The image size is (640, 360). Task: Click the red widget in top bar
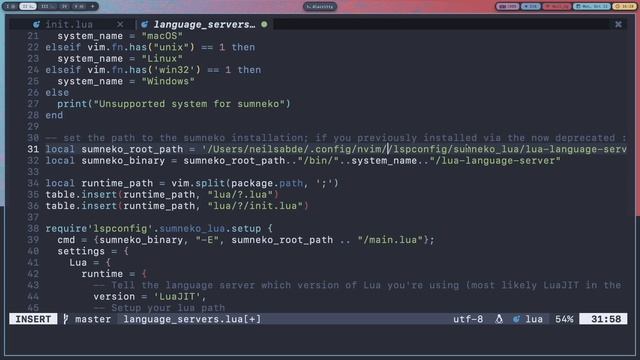tap(557, 7)
